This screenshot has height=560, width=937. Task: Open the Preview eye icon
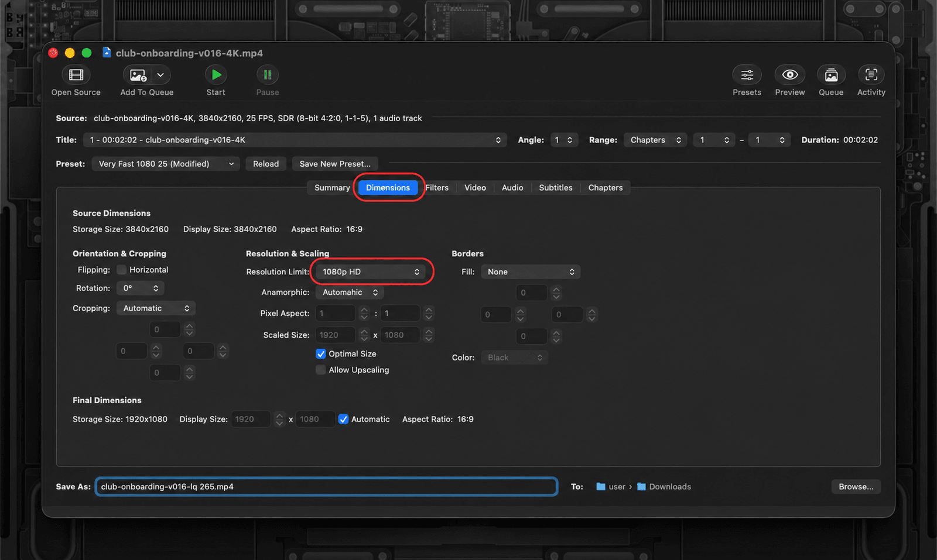(790, 75)
